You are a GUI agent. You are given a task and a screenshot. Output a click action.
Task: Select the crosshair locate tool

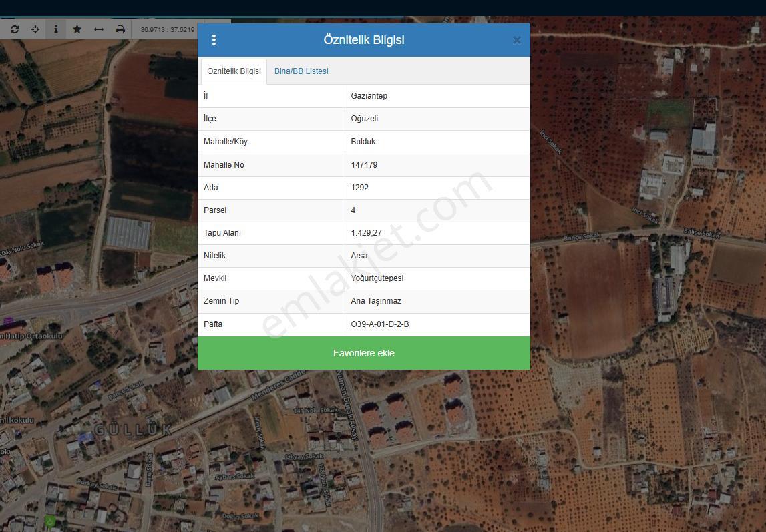pyautogui.click(x=35, y=29)
